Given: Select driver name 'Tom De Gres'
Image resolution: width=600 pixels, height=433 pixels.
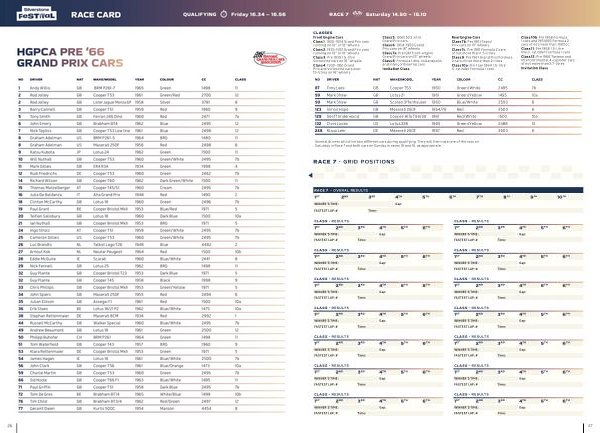Looking at the screenshot, I should (x=41, y=394).
